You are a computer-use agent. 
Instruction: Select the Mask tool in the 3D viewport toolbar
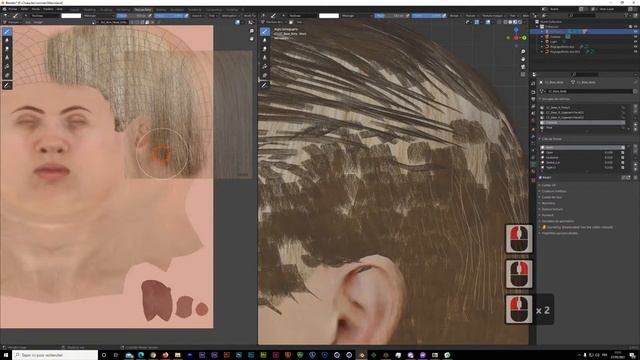(x=264, y=76)
